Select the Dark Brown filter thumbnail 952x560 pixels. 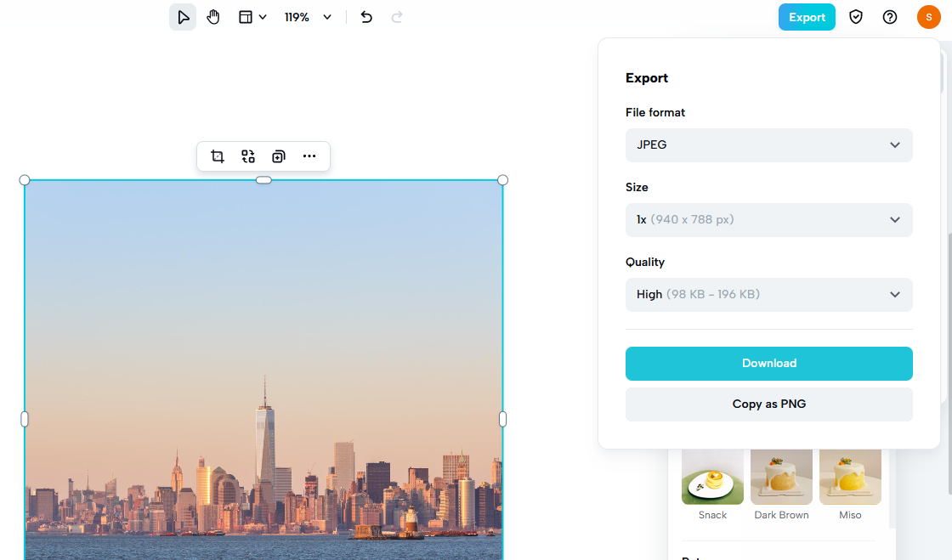[x=781, y=477]
